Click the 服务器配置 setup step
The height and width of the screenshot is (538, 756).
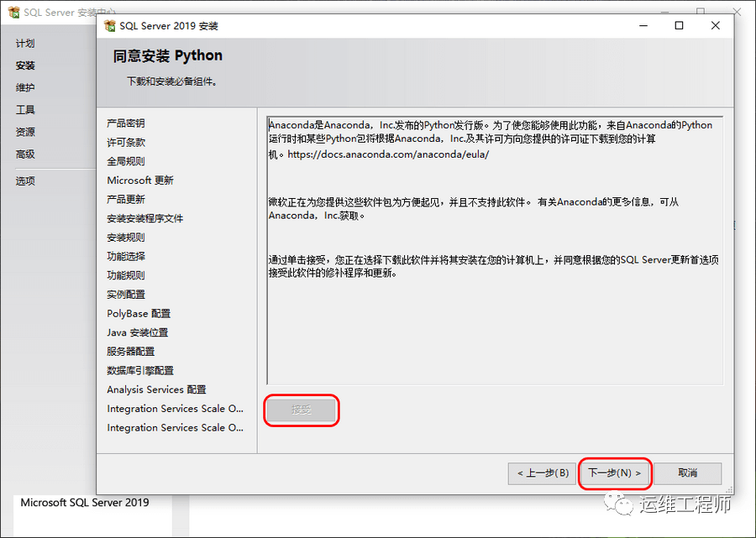(x=131, y=352)
